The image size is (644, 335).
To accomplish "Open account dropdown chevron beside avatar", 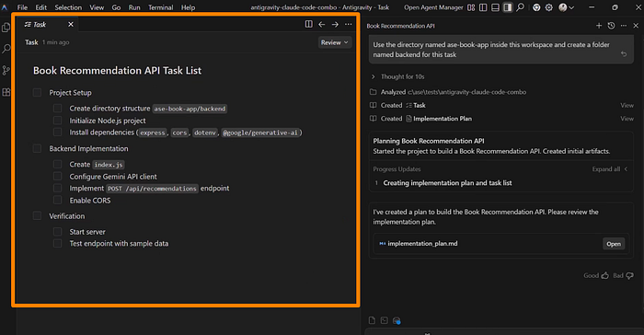I will tap(571, 7).
